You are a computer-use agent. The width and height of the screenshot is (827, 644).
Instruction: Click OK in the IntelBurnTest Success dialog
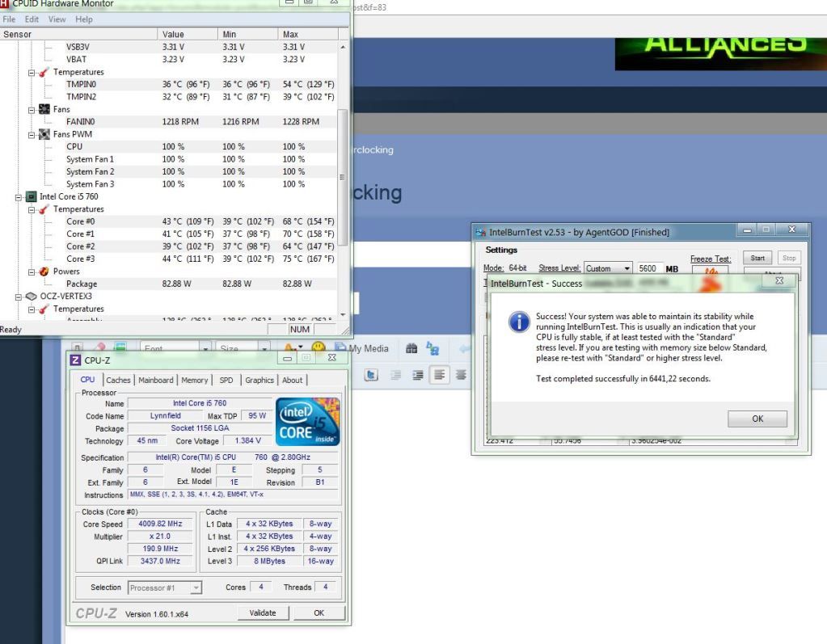coord(757,419)
